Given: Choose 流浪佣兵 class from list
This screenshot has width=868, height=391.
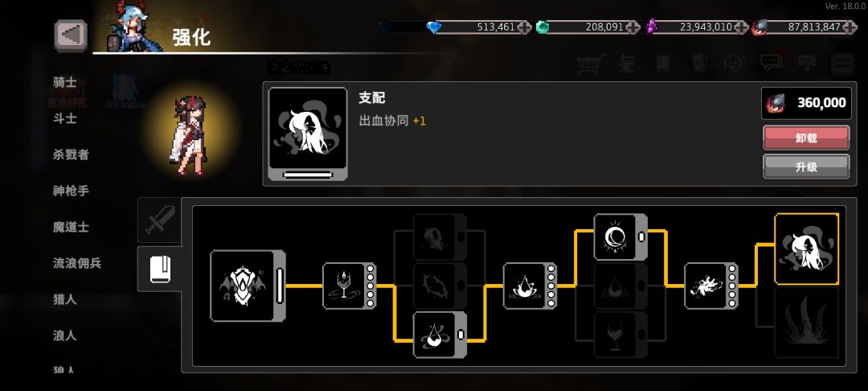Looking at the screenshot, I should 77,263.
